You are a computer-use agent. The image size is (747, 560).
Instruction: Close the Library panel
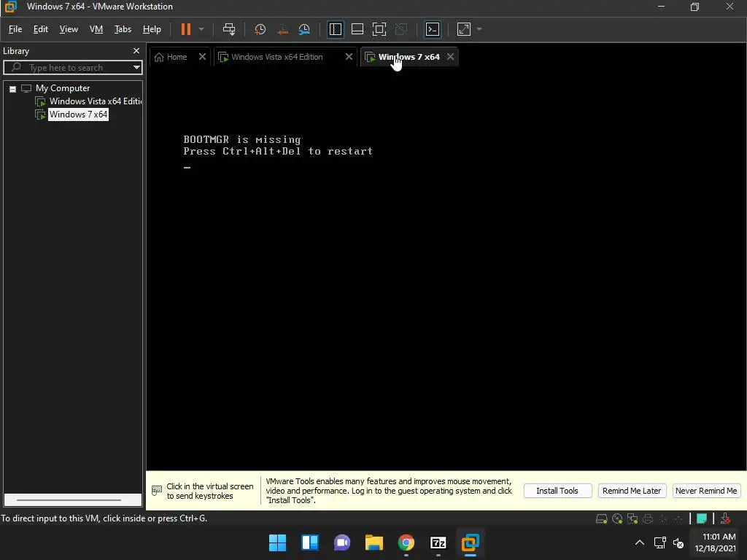(x=136, y=51)
